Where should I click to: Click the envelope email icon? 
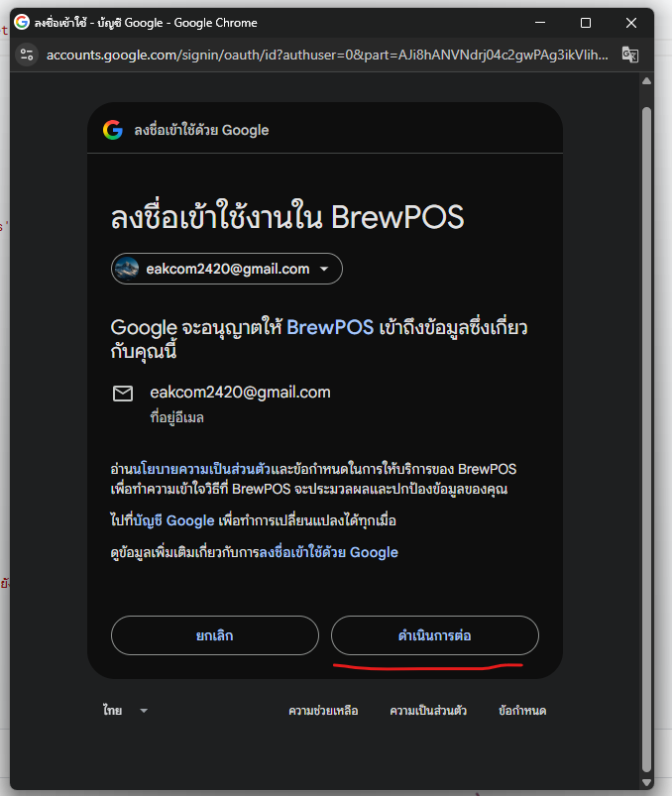(123, 394)
